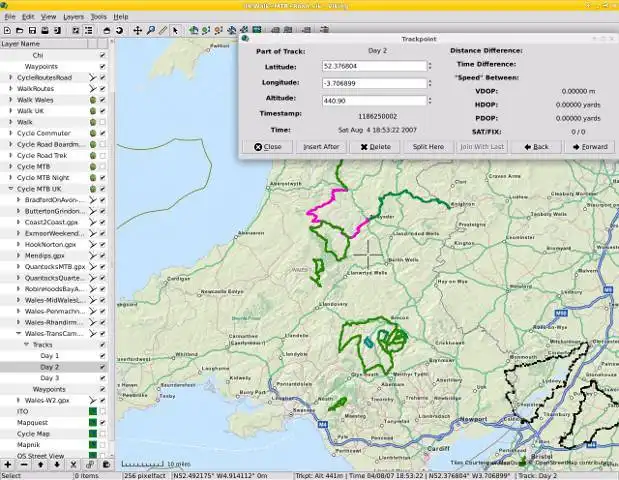619x480 pixels.
Task: Click the aggregate layer icon beside Walk Wales
Action: [93, 100]
